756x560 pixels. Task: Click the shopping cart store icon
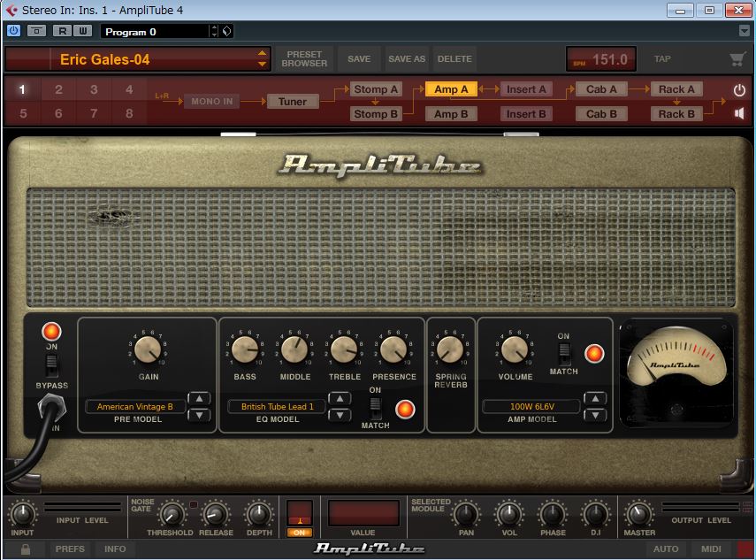coord(737,59)
